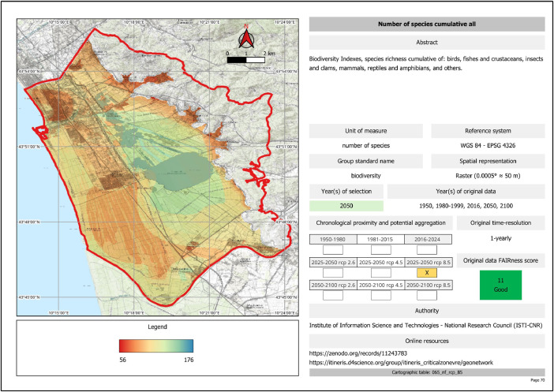Click the green highlighted '2050' year field
Image resolution: width=554 pixels, height=392 pixels.
pos(346,206)
